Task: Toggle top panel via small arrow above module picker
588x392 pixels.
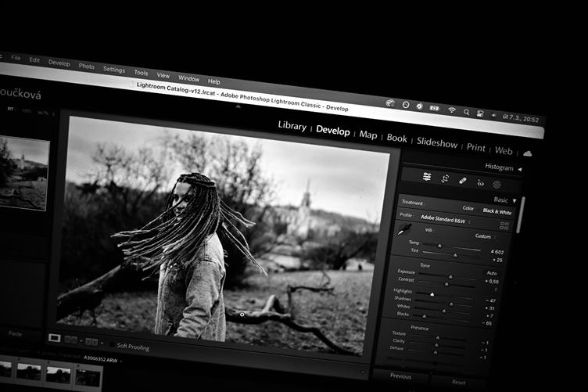Action: click(238, 107)
